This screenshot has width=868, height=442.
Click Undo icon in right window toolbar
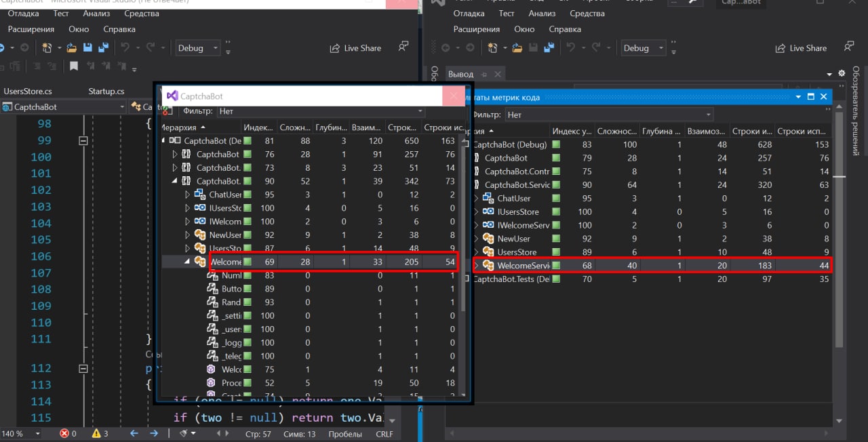point(570,48)
